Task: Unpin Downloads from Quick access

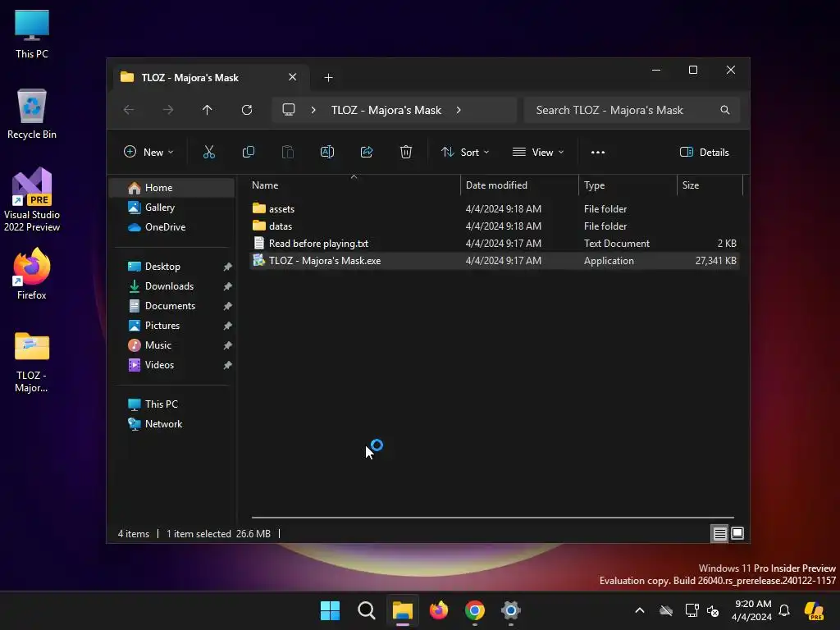Action: coord(228,286)
